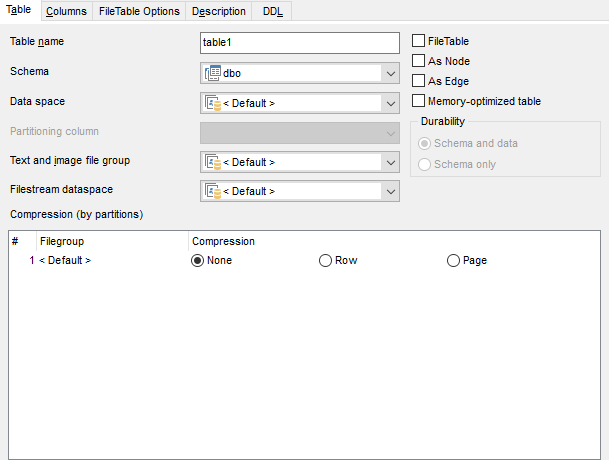Click the schema icon beside dbo

[x=213, y=73]
